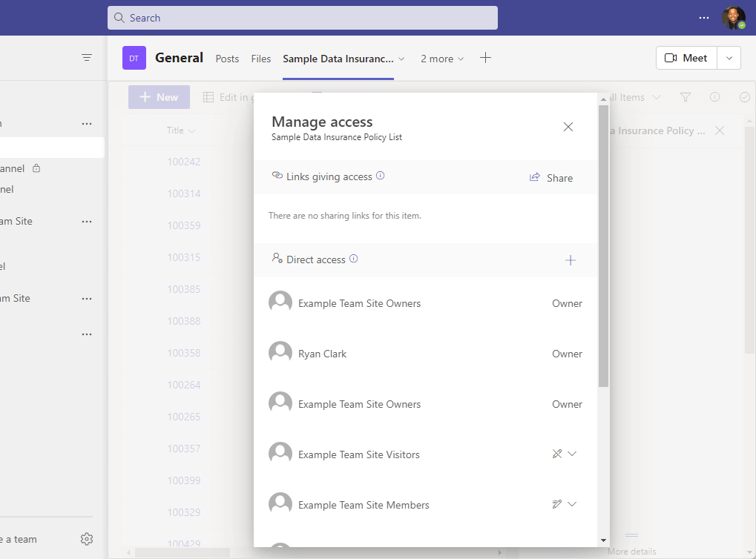Click the dialog scrollbar up arrow
The width and height of the screenshot is (756, 559).
point(603,99)
